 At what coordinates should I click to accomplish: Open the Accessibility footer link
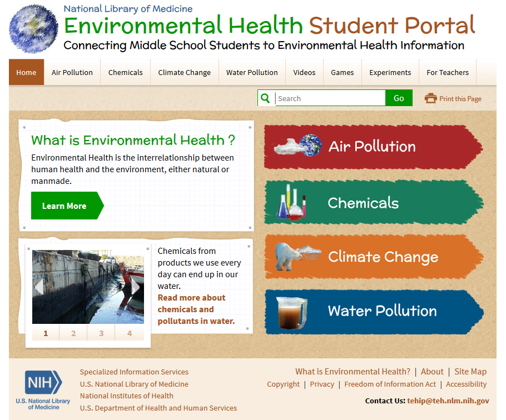click(466, 384)
